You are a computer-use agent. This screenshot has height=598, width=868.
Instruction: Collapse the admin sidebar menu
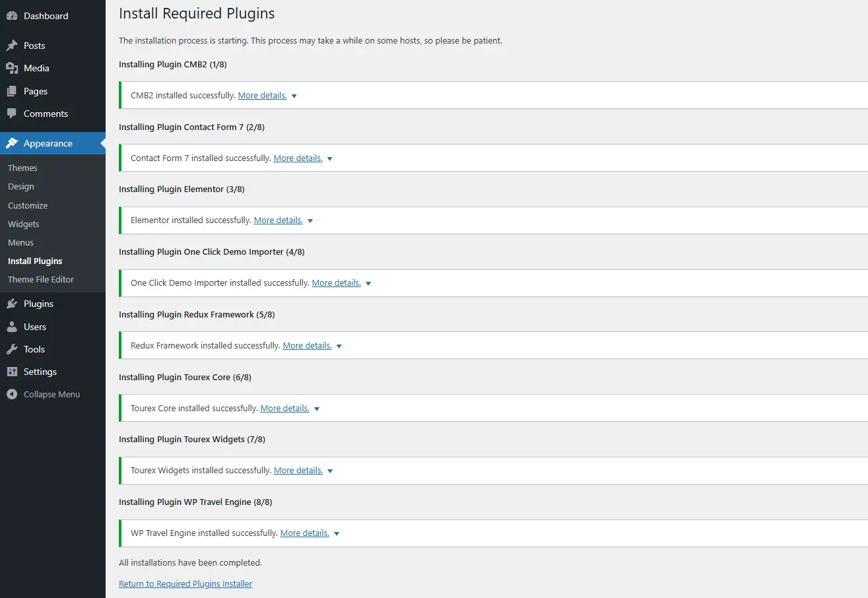click(44, 394)
